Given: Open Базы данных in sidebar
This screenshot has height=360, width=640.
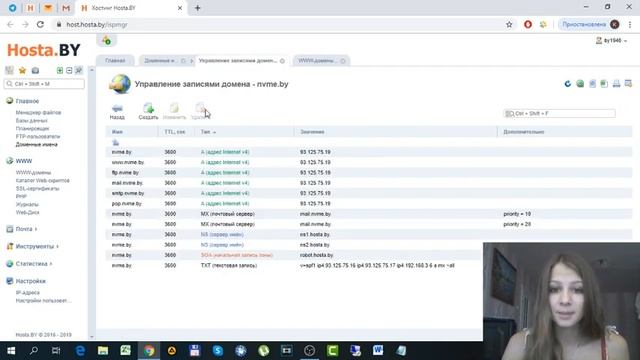Looking at the screenshot, I should tap(31, 120).
